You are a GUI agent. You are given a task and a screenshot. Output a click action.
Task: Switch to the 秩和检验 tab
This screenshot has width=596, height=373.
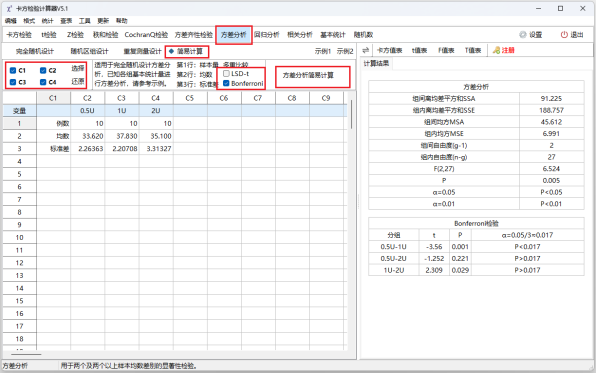(x=105, y=35)
